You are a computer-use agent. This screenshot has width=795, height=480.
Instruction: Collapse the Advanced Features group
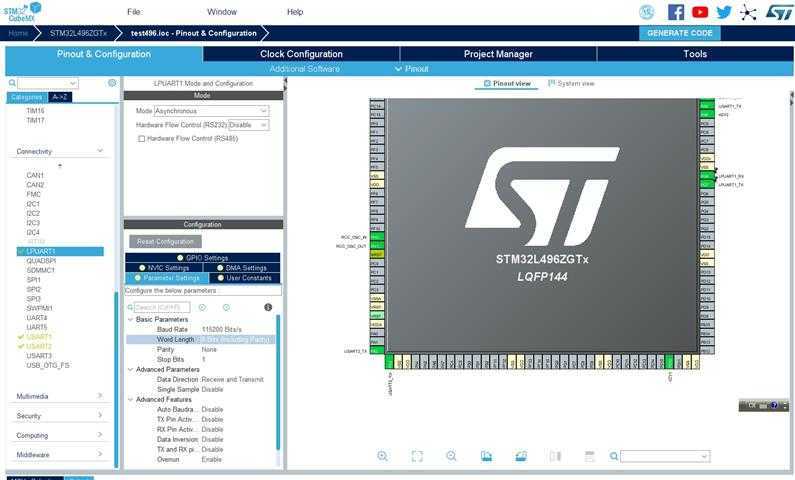tap(130, 399)
